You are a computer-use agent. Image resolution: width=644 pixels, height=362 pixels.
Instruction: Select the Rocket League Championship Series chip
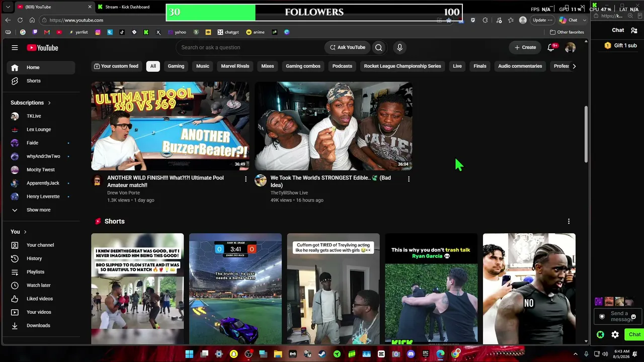403,66
